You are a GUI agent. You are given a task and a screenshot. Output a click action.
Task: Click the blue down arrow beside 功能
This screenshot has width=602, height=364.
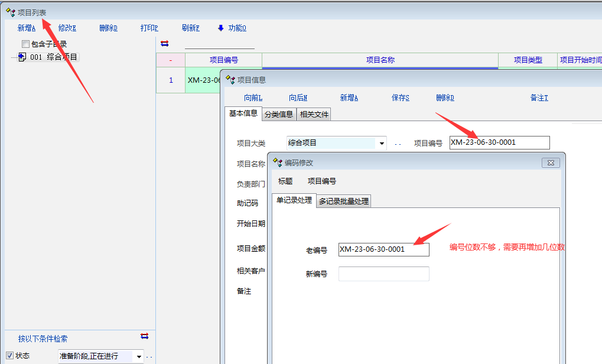pos(221,28)
